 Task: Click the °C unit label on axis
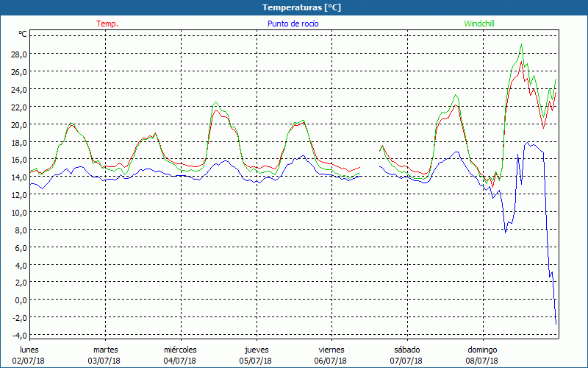(x=23, y=34)
